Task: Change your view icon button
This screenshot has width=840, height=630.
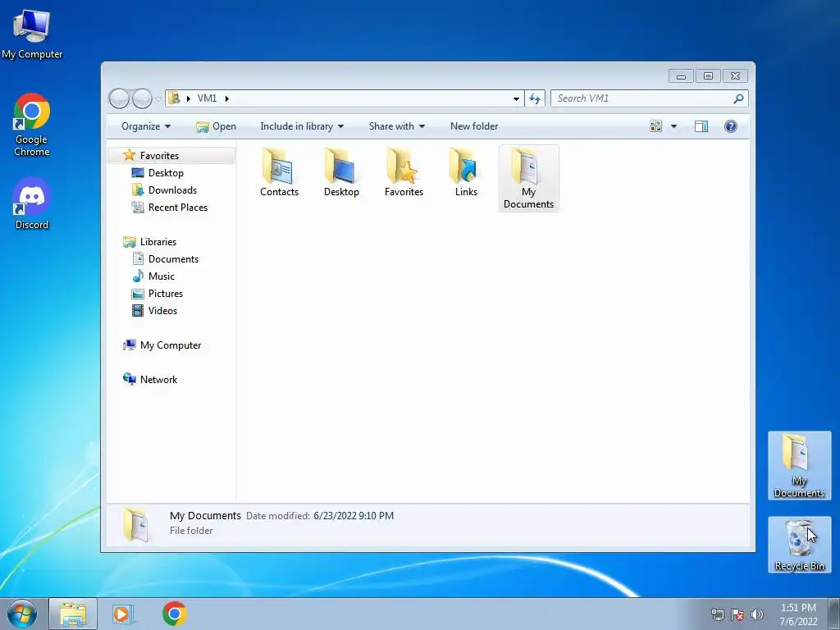Action: 655,126
